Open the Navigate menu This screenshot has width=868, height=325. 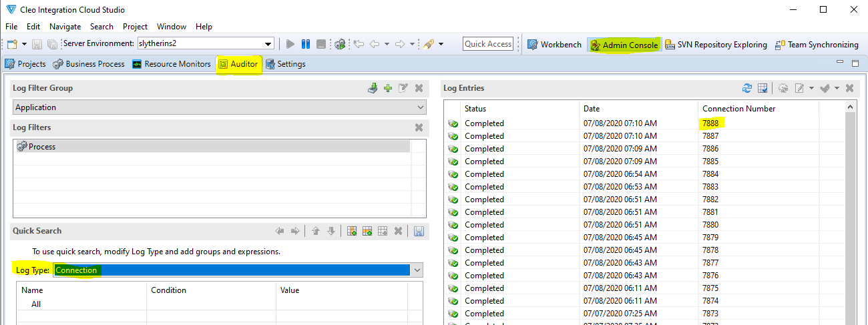tap(65, 27)
